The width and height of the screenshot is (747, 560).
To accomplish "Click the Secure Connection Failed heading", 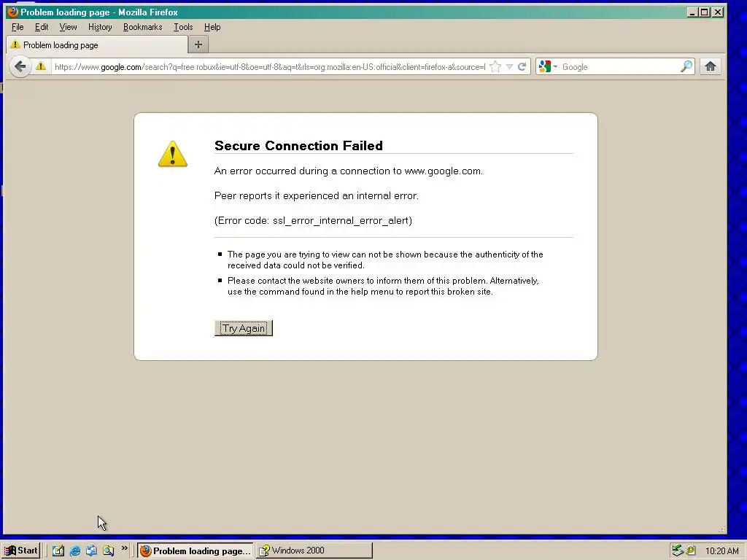I will coord(298,146).
